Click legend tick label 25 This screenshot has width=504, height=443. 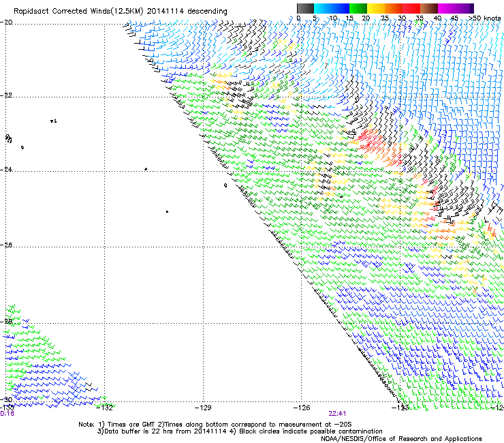[x=385, y=18]
